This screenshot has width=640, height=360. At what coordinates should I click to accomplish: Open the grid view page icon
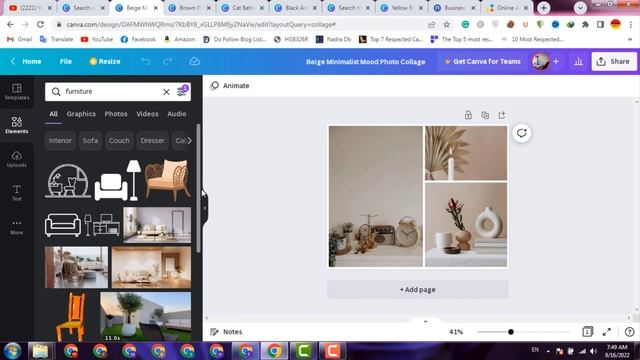(587, 332)
